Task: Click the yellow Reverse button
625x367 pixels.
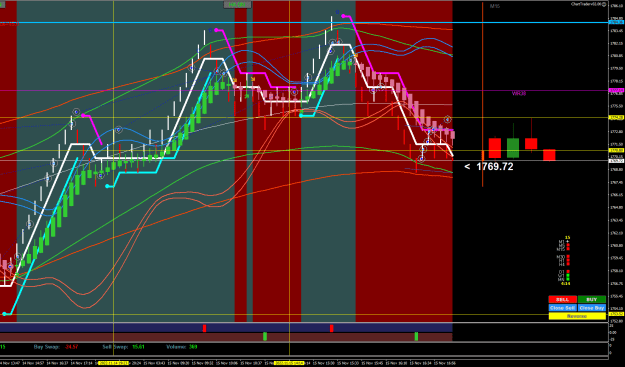Action: pyautogui.click(x=577, y=316)
